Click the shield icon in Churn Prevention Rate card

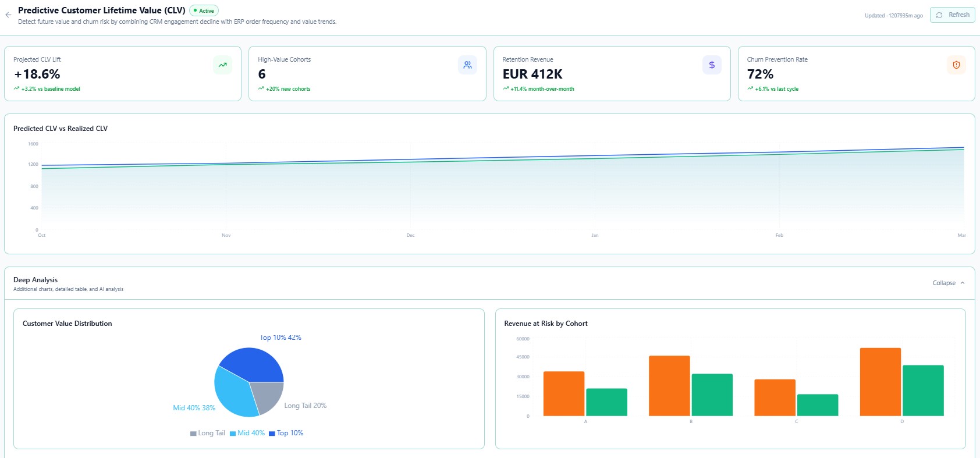(x=956, y=65)
